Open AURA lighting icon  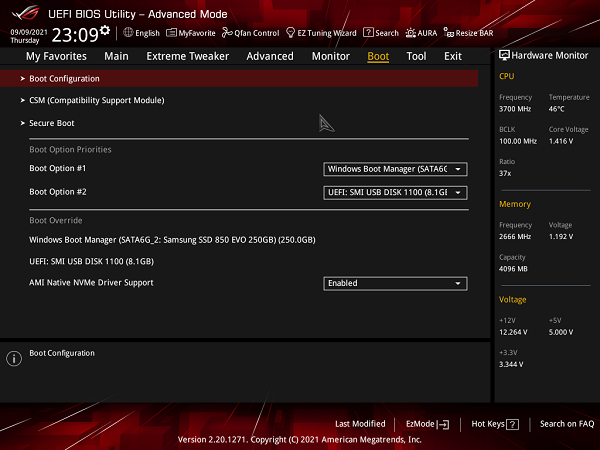tap(411, 33)
